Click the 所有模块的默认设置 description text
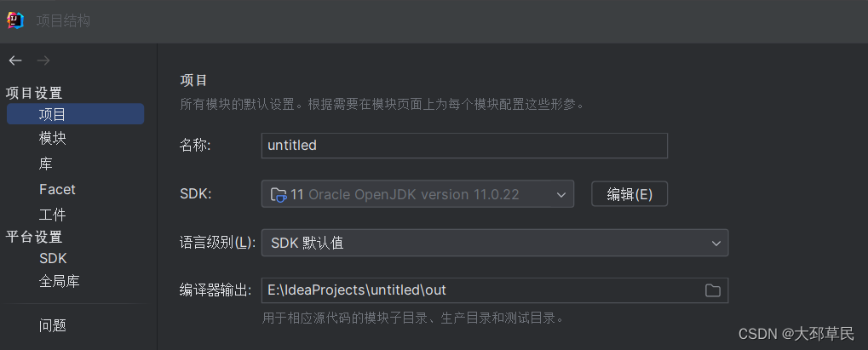This screenshot has height=350, width=868. click(x=382, y=104)
